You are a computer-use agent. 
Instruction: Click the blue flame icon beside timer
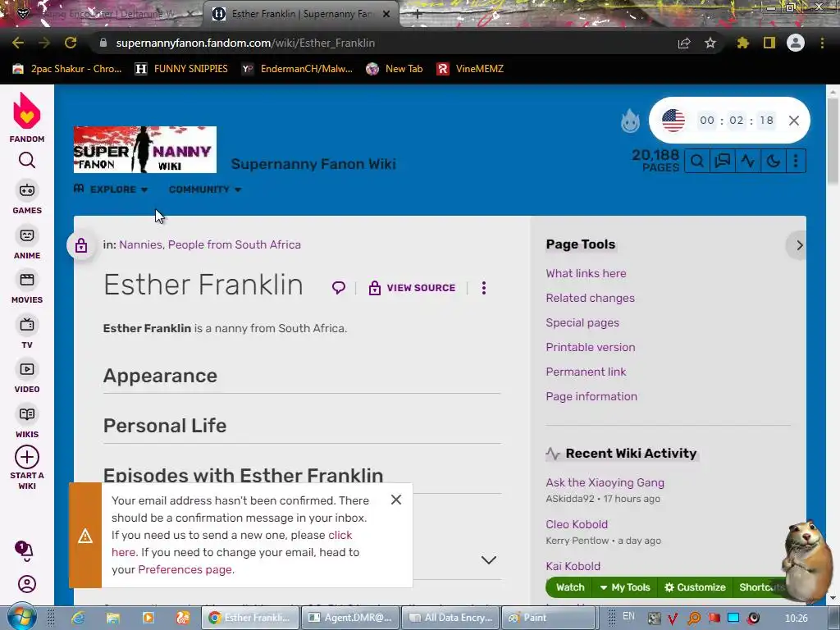point(630,121)
